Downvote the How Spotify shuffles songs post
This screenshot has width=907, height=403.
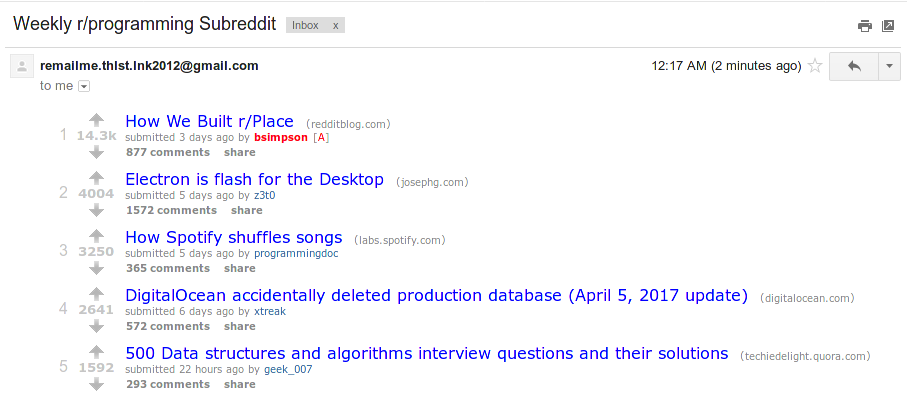click(96, 268)
